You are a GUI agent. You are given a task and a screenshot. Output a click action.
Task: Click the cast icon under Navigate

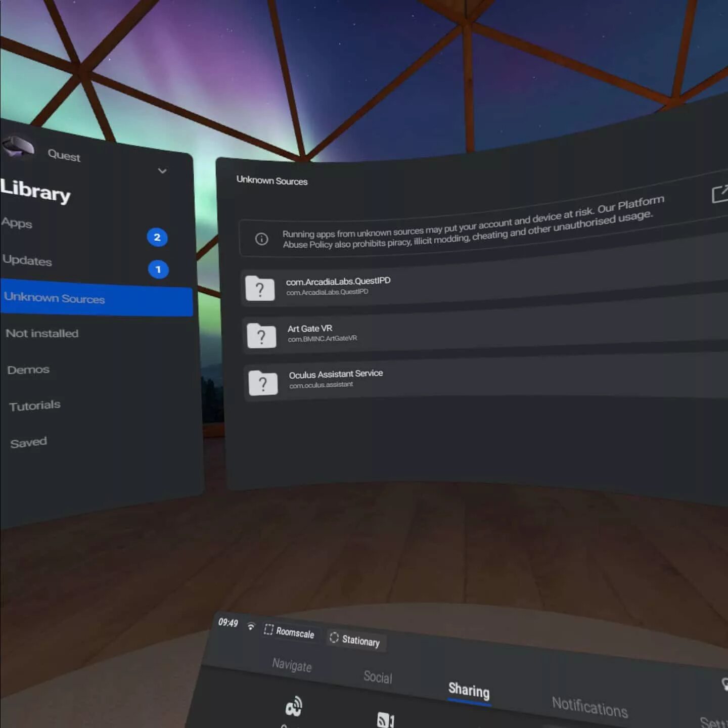tap(294, 706)
